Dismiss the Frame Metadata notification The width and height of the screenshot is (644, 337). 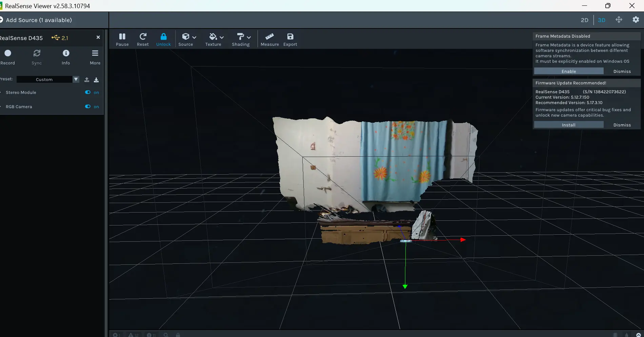coord(622,72)
